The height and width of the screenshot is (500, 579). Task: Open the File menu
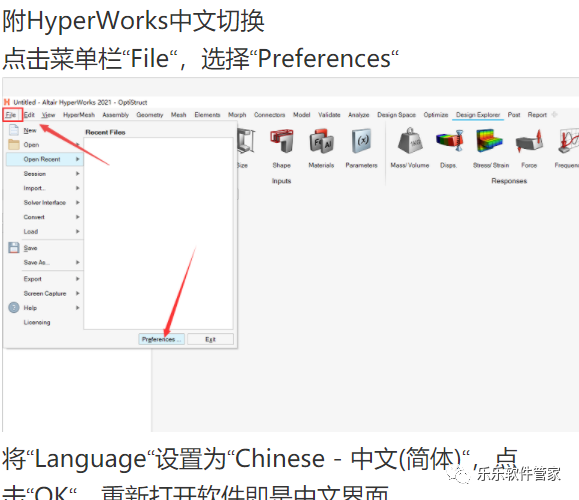coord(11,115)
